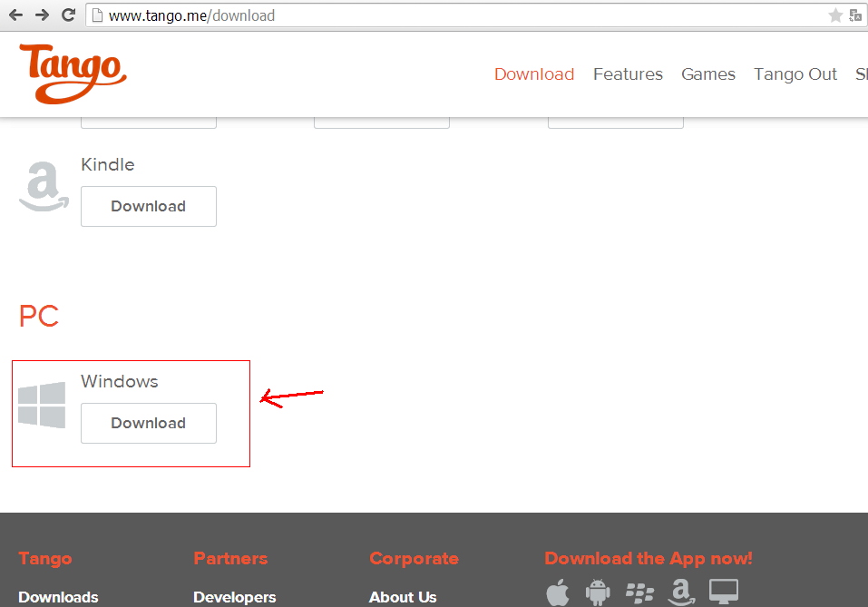This screenshot has width=868, height=607.
Task: Click the 'Download the App now!' heading
Action: point(649,559)
